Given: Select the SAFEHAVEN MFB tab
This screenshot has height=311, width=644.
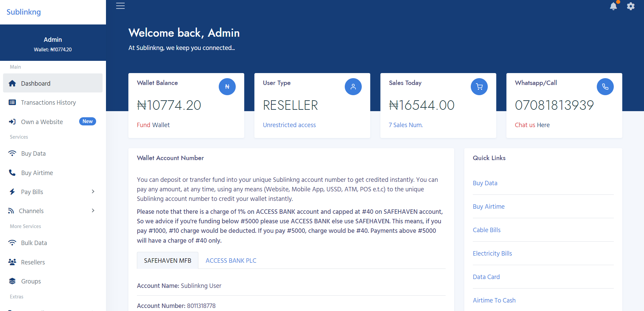Looking at the screenshot, I should click(167, 261).
